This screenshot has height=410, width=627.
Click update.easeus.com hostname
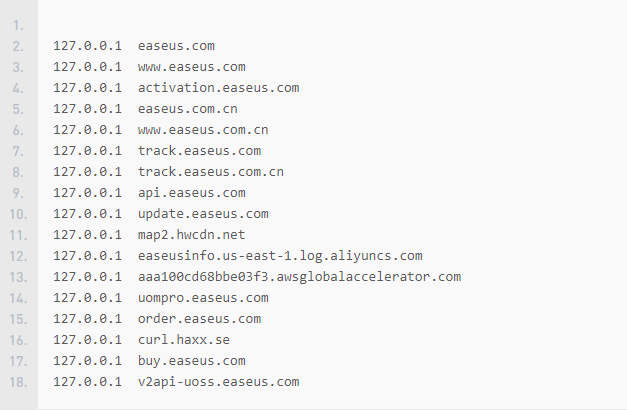(x=203, y=213)
